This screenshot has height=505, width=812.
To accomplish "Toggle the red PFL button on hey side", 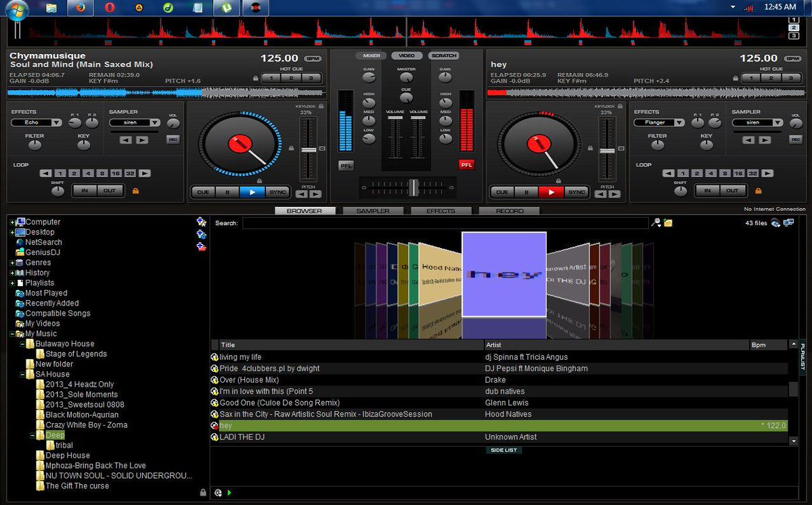I will coord(467,165).
